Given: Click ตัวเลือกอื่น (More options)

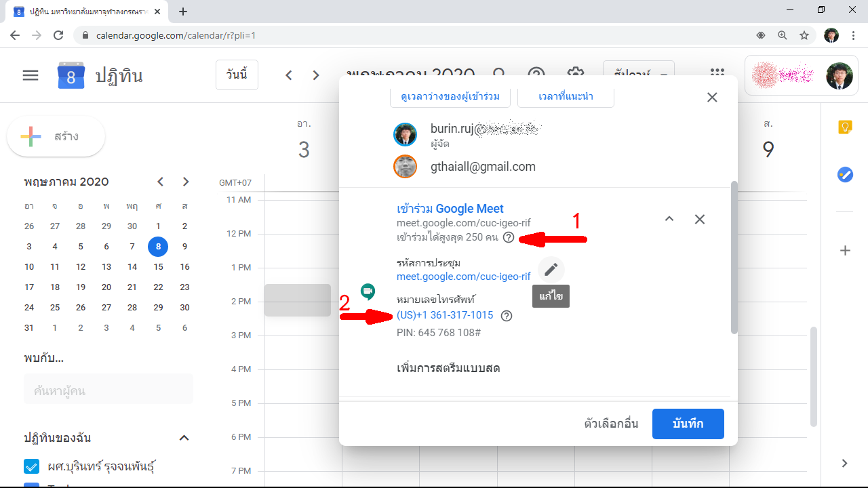Looking at the screenshot, I should pyautogui.click(x=611, y=424).
